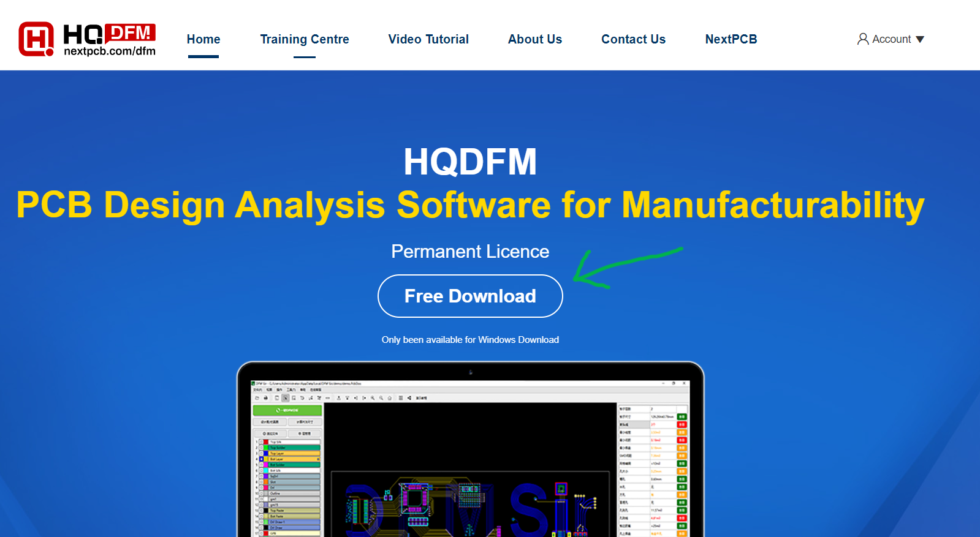The image size is (980, 537).
Task: Click 'PCB Design Analysis Software for Manufacturability' heading
Action: 470,205
